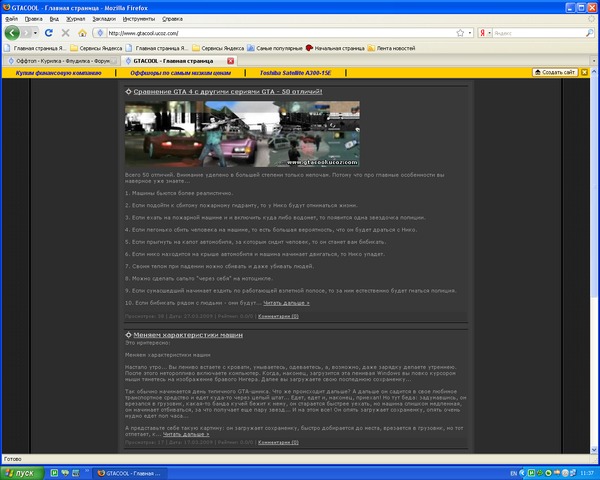Focus the URL address field
This screenshot has width=600, height=480.
pyautogui.click(x=281, y=33)
